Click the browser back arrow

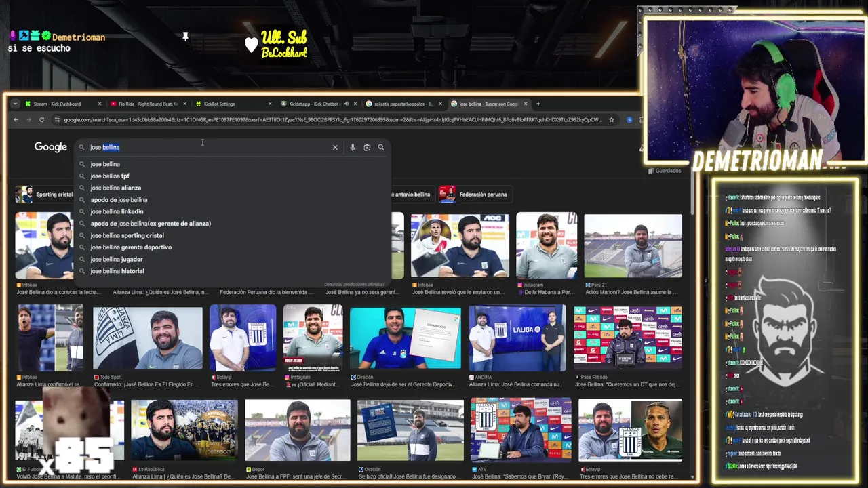click(16, 120)
